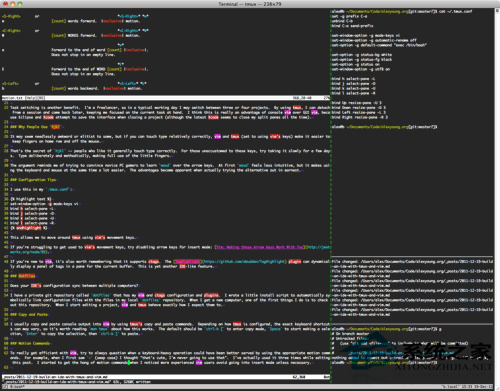Click the highlighted Dotfiles heading
The image size is (500, 391).
(27, 276)
